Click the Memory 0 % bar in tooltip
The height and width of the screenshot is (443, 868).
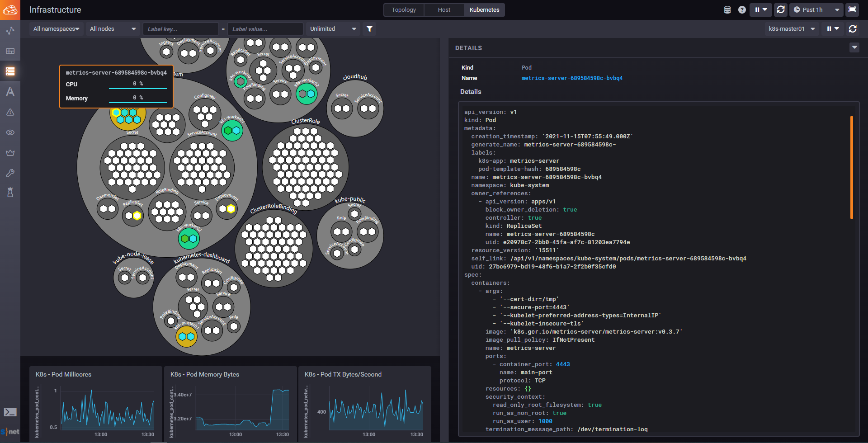tap(138, 99)
